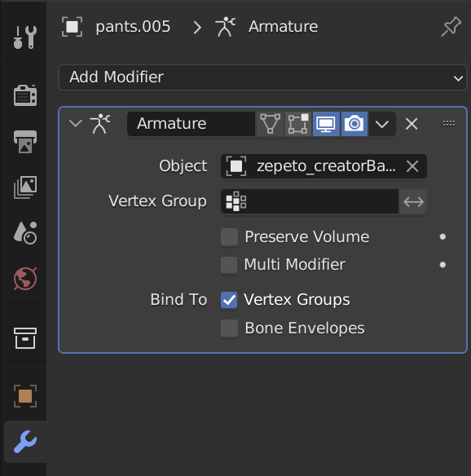Image resolution: width=471 pixels, height=476 pixels.
Task: Click the Vertex Group input field
Action: pyautogui.click(x=310, y=201)
